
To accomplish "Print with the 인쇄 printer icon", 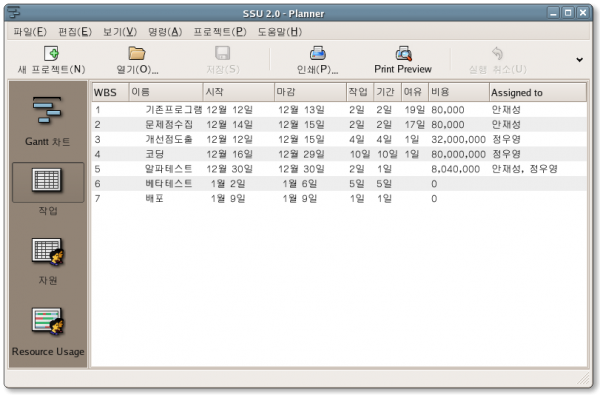I will click(x=318, y=53).
